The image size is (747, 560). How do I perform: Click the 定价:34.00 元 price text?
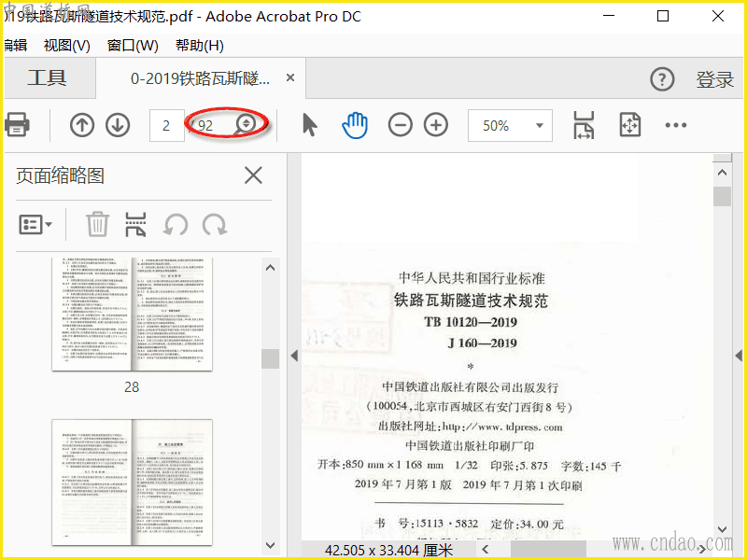528,525
